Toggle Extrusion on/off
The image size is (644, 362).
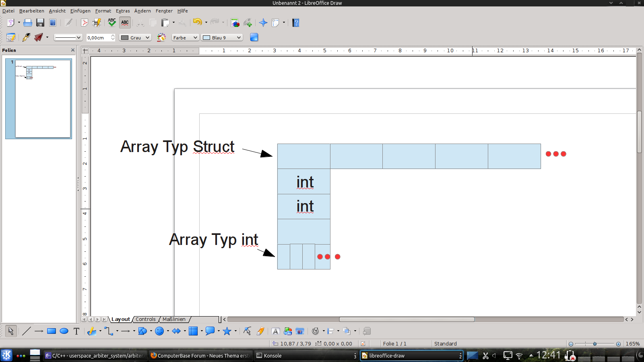click(366, 331)
